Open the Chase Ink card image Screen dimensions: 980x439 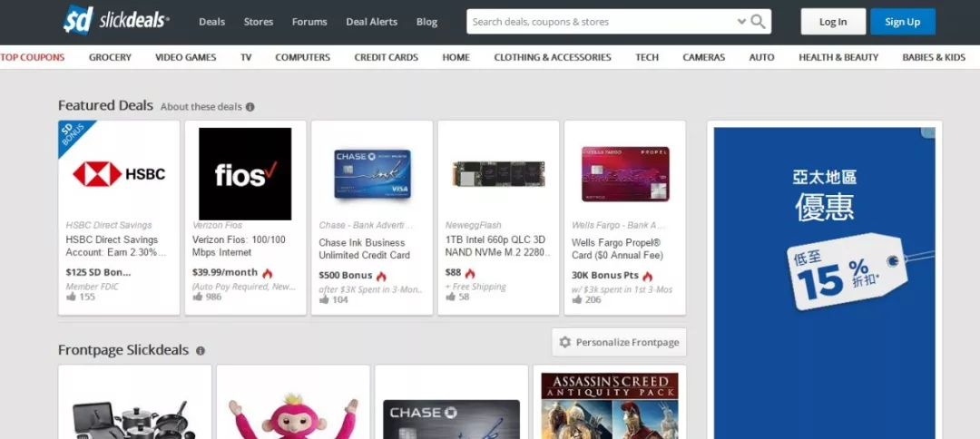(372, 173)
